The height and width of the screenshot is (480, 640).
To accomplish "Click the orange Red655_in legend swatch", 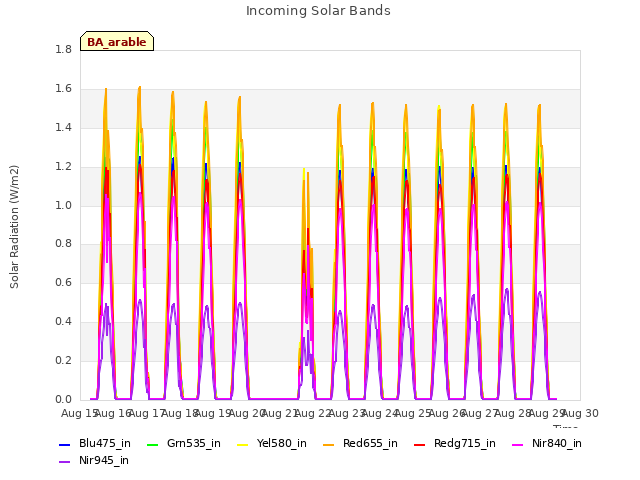I will coord(329,444).
